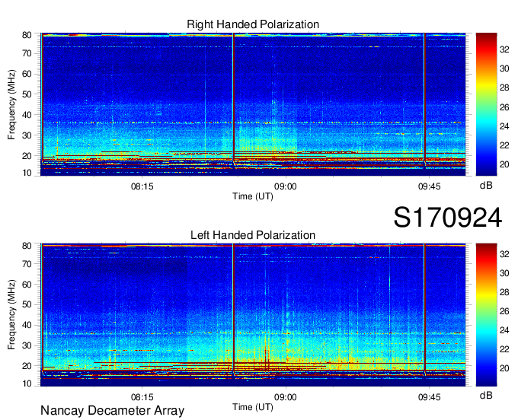
Task: Click the 40 MHz tick on the right-handed plot
Action: coord(27,115)
